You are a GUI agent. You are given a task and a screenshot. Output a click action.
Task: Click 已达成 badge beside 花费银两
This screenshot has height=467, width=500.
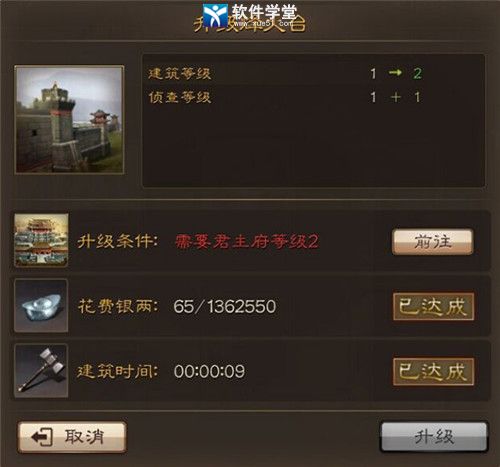tap(433, 307)
